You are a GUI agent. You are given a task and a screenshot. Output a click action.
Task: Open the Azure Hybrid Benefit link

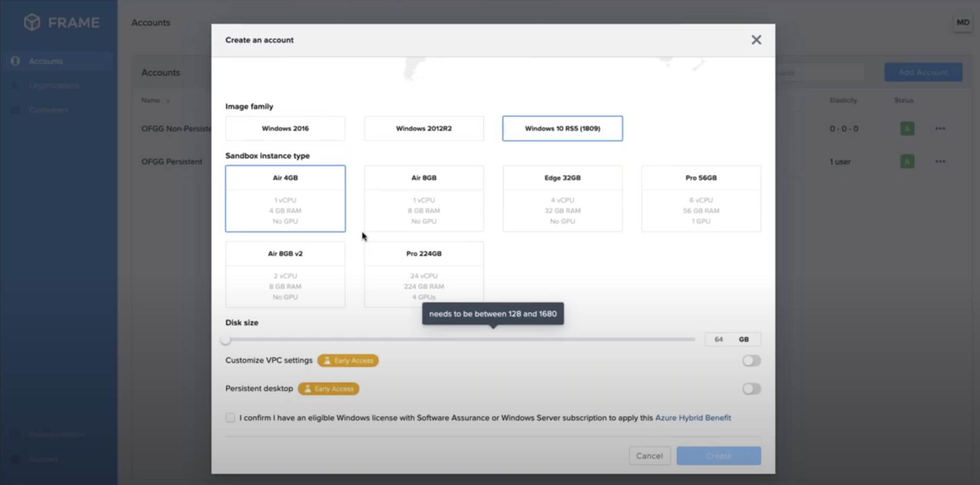pyautogui.click(x=693, y=418)
